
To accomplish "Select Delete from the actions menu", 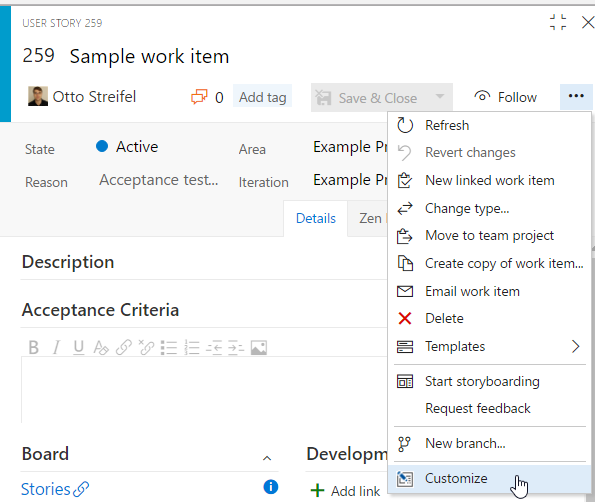I will 490,318.
